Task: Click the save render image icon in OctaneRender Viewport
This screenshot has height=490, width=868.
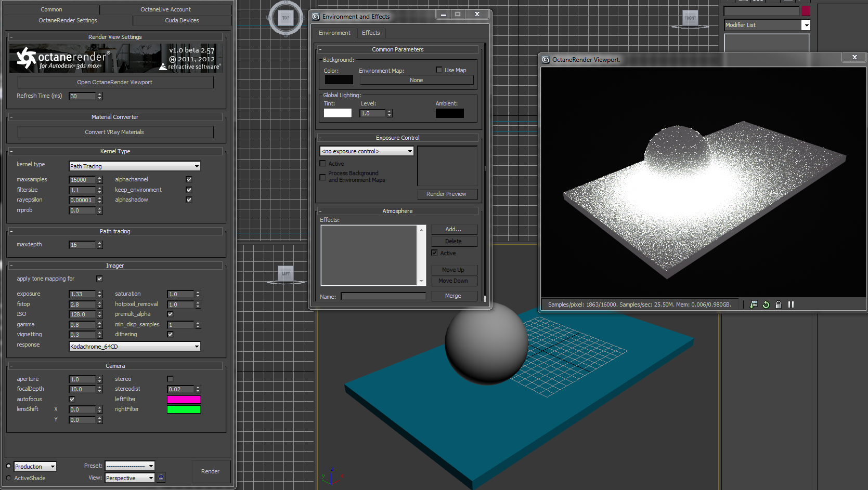Action: 754,304
